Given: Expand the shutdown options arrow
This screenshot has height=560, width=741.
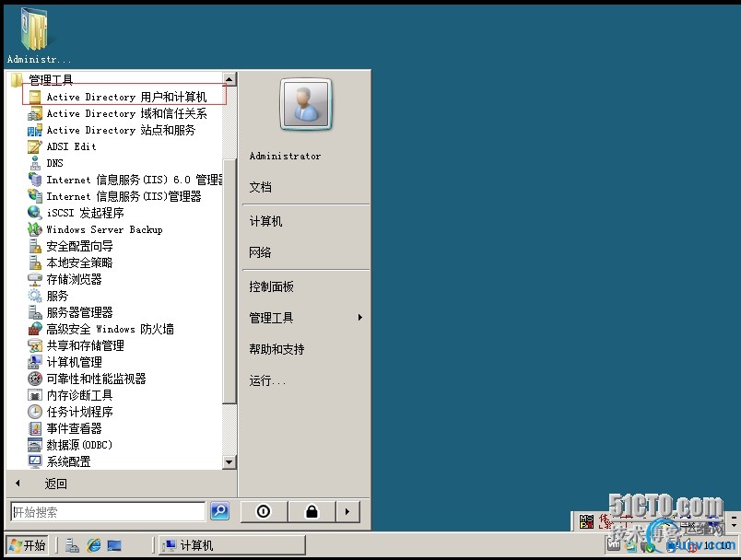Looking at the screenshot, I should coord(347,511).
